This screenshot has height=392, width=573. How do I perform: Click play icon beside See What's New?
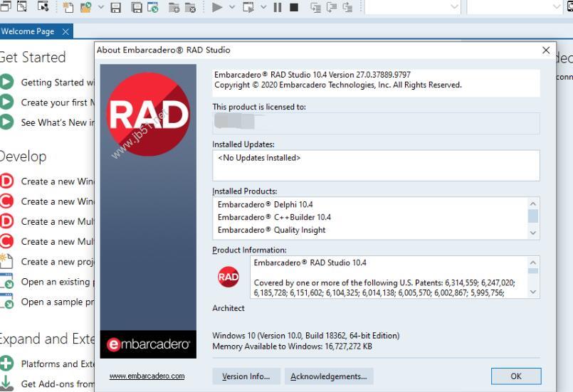tap(6, 122)
